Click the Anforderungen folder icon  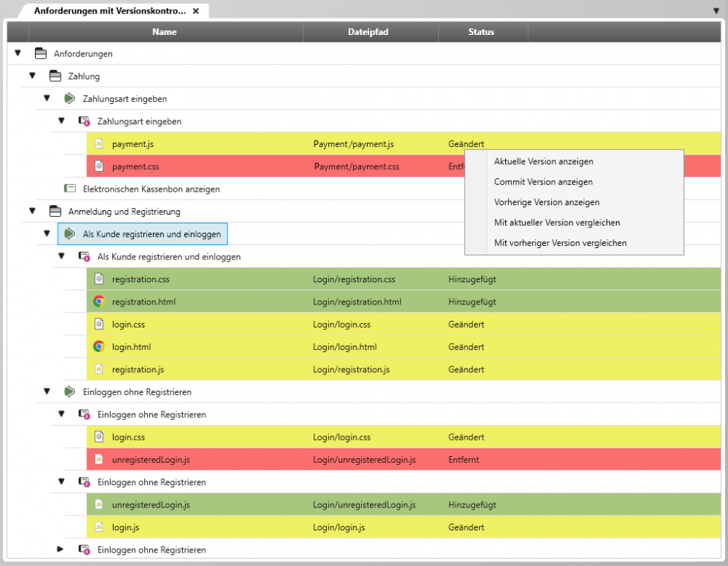40,53
